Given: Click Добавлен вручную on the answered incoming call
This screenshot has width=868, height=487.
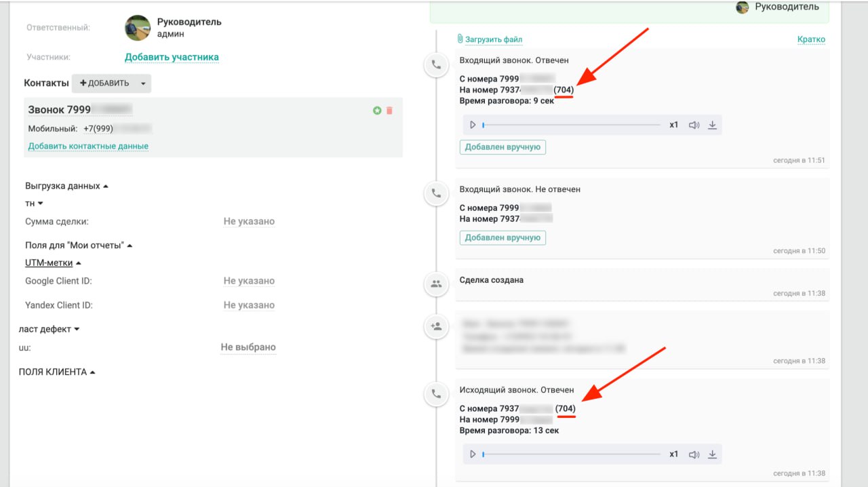Looking at the screenshot, I should click(502, 147).
